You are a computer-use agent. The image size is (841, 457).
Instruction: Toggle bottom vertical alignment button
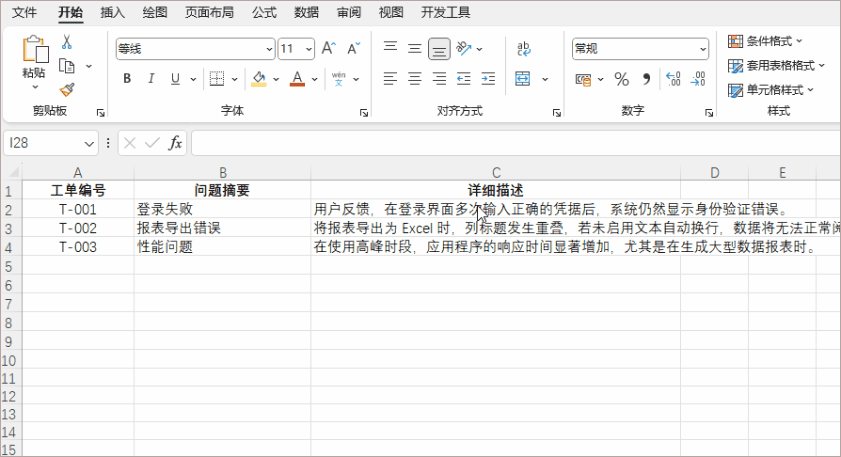tap(438, 48)
